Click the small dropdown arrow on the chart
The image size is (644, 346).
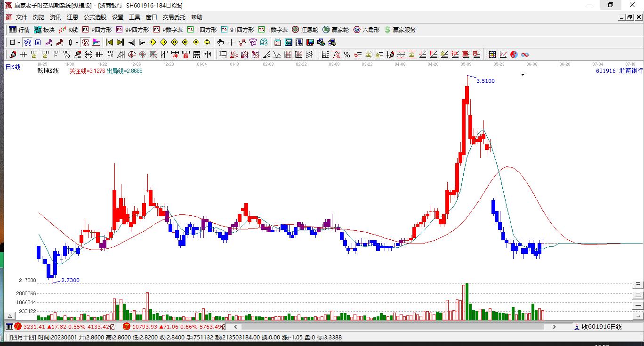pyautogui.click(x=523, y=75)
